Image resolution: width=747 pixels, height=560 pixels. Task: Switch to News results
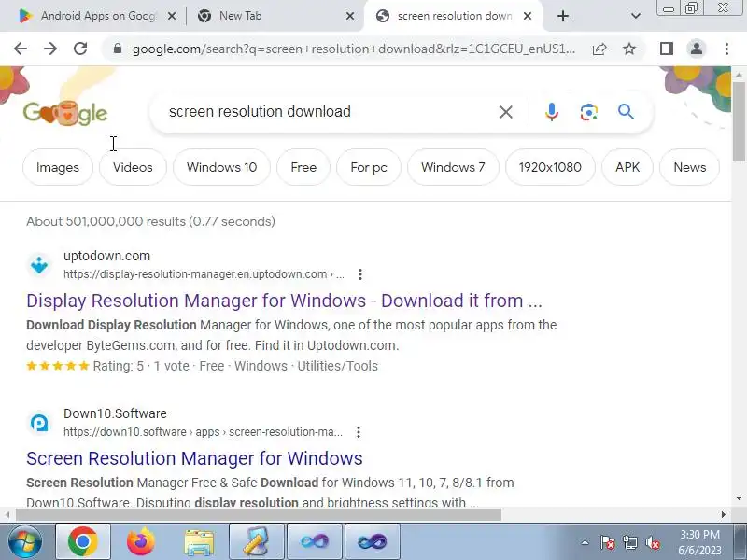click(x=689, y=167)
